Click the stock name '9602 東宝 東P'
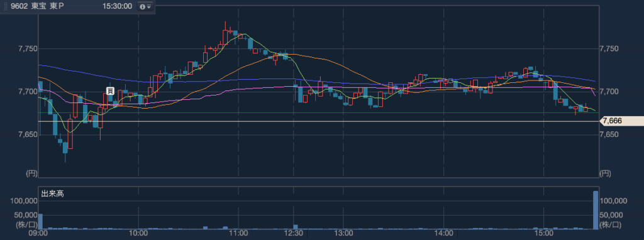644x240 pixels. click(38, 6)
